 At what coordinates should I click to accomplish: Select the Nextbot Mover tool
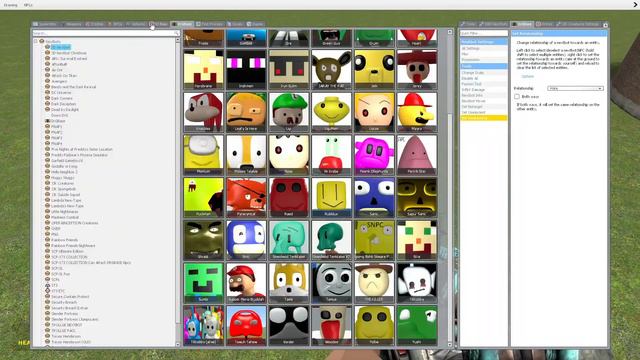click(x=484, y=101)
